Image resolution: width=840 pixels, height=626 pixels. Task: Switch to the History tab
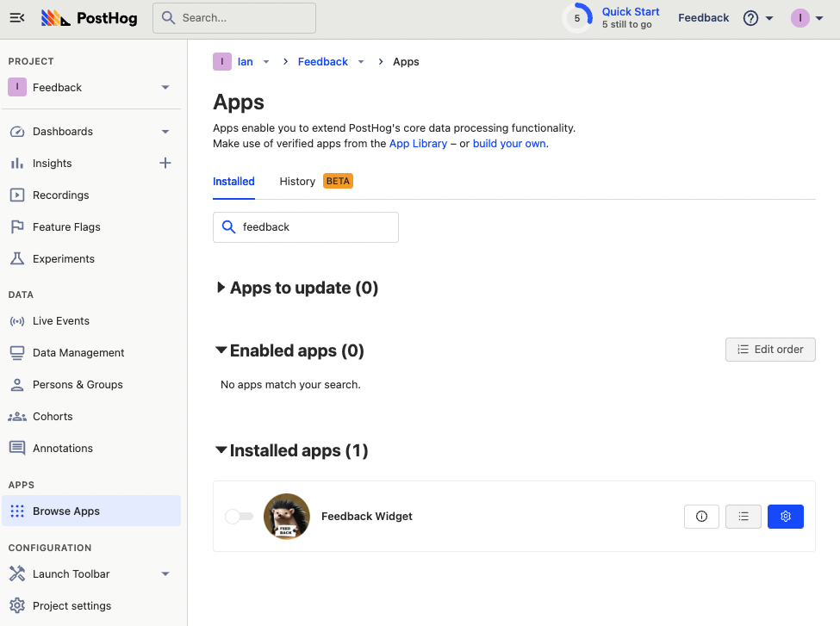(297, 182)
